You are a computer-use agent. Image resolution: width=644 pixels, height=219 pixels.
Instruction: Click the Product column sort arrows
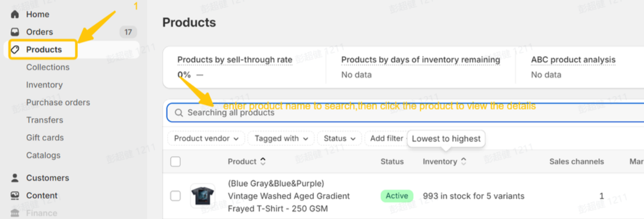click(x=263, y=162)
